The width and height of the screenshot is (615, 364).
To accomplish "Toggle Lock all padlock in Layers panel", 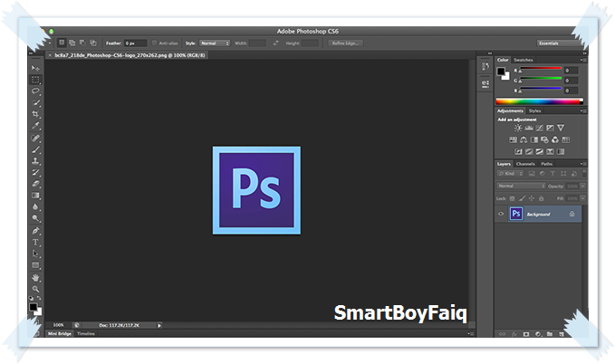I will coord(542,198).
